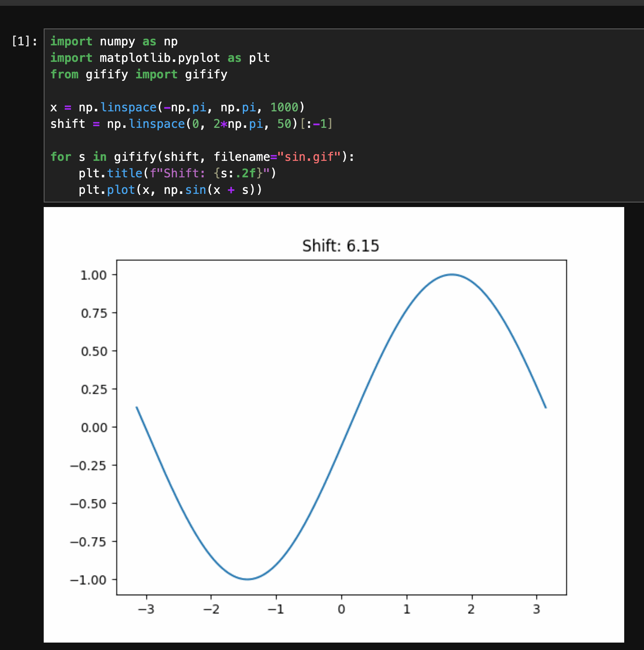644x650 pixels.
Task: Click the plt.plot(x, np.sin(x + s)) line
Action: (170, 190)
